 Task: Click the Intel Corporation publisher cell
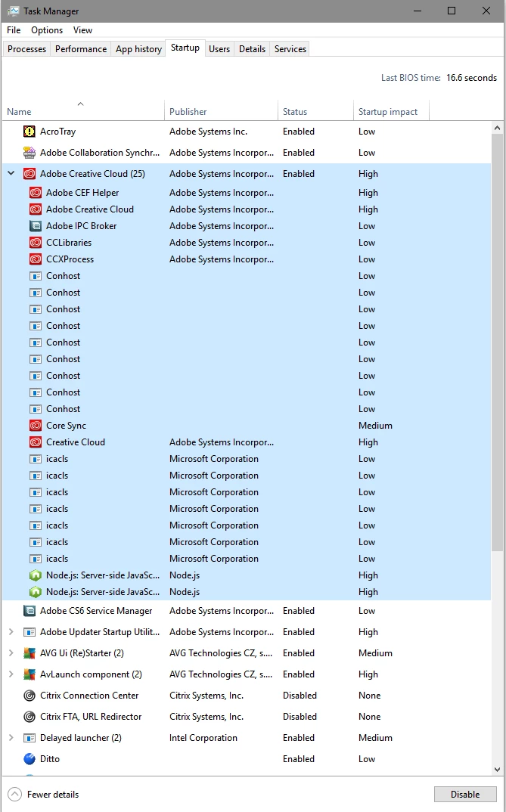click(203, 738)
